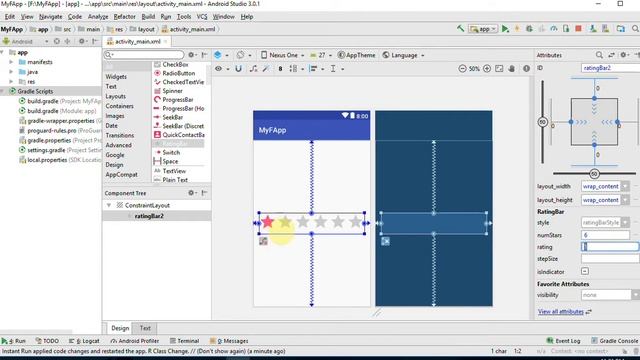The width and height of the screenshot is (640, 360).
Task: Open Component Tree settings gear
Action: 192,193
